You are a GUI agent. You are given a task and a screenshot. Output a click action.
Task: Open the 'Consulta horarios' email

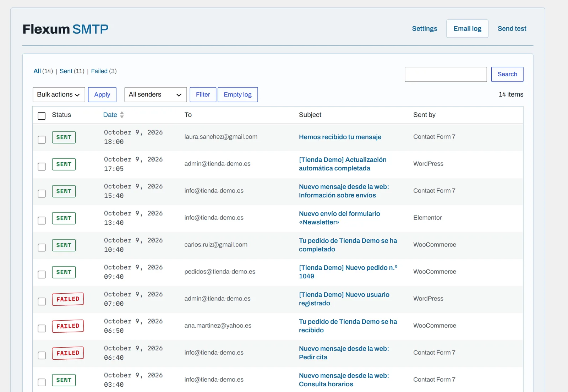344,380
